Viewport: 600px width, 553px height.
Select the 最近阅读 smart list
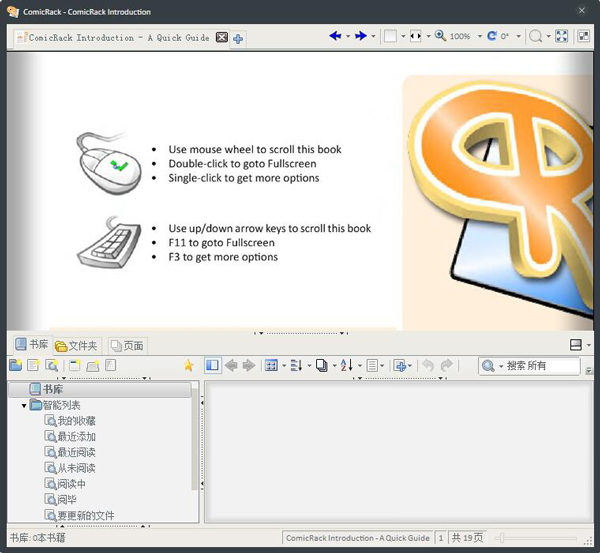pyautogui.click(x=70, y=452)
